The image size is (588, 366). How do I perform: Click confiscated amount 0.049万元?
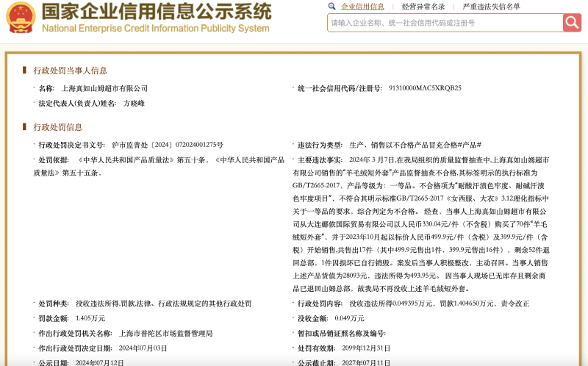coord(350,319)
